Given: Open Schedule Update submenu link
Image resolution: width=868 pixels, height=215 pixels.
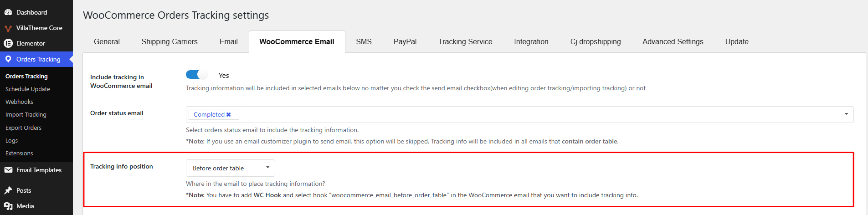Looking at the screenshot, I should tap(28, 89).
